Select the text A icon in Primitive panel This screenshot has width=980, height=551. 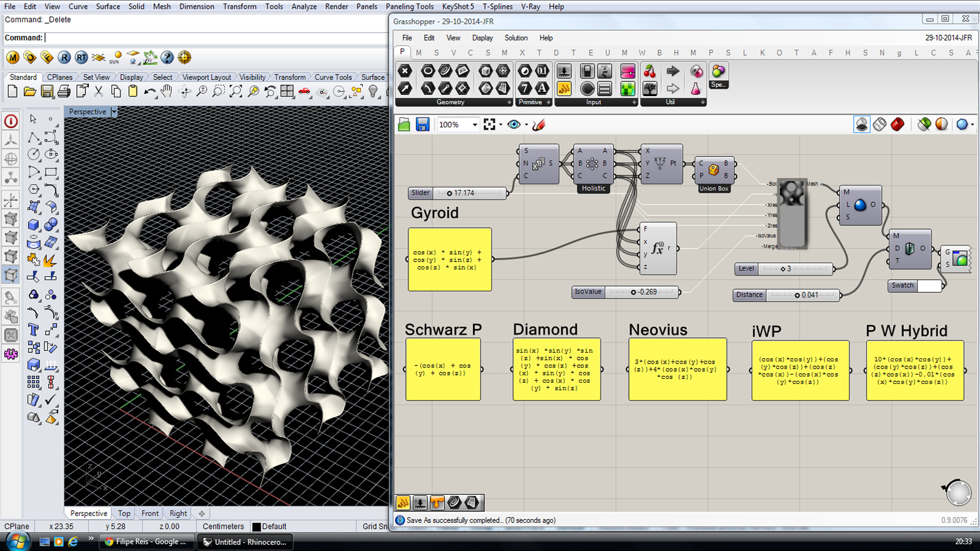pos(541,89)
